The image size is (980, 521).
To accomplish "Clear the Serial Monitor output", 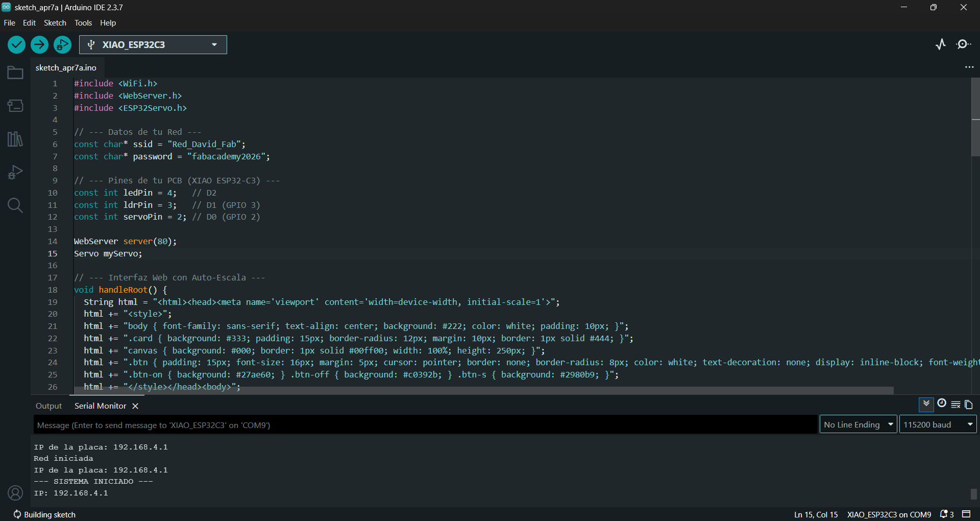I will 955,405.
